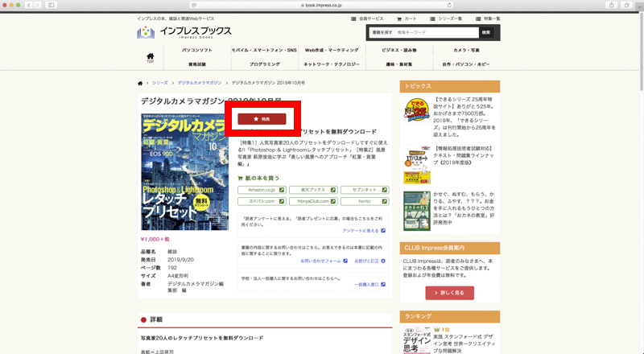Buy at HonyaClub.com
644x354 pixels.
(313, 201)
